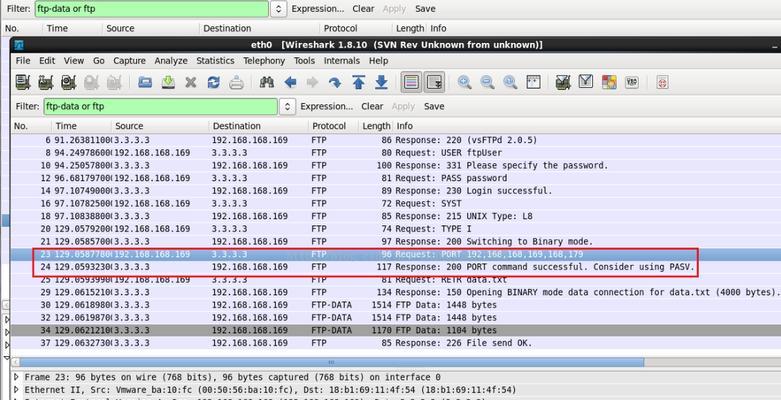Open filter dropdown in background window

[x=278, y=9]
